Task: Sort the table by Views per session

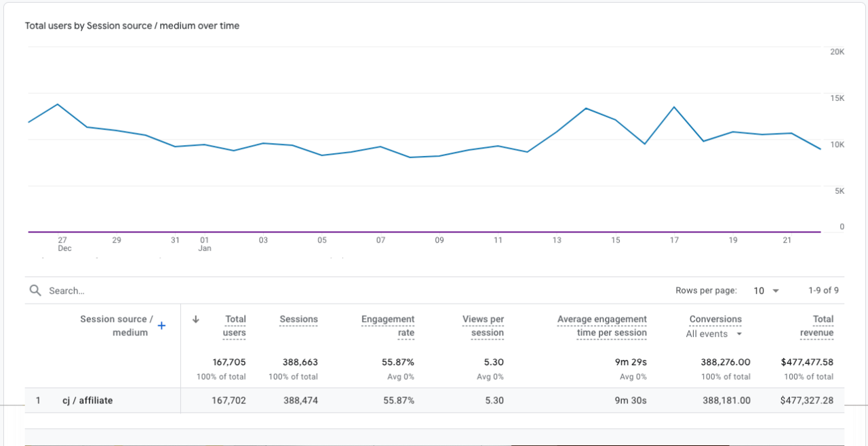Action: click(483, 326)
